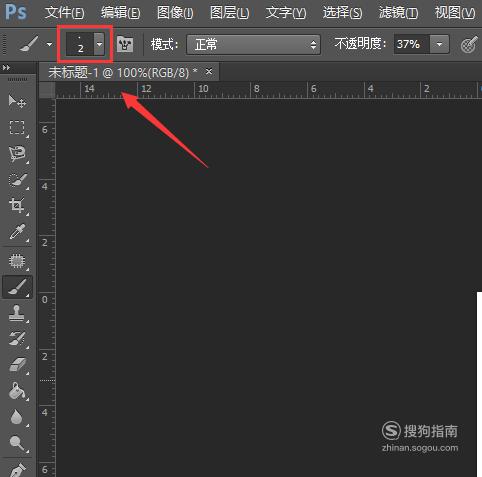Select the Pen tool
This screenshot has height=477, width=482.
pos(17,469)
